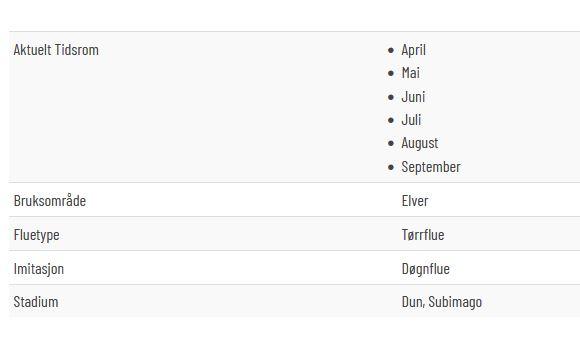The height and width of the screenshot is (362, 580).
Task: Select the Døgnflue value
Action: [x=426, y=269]
